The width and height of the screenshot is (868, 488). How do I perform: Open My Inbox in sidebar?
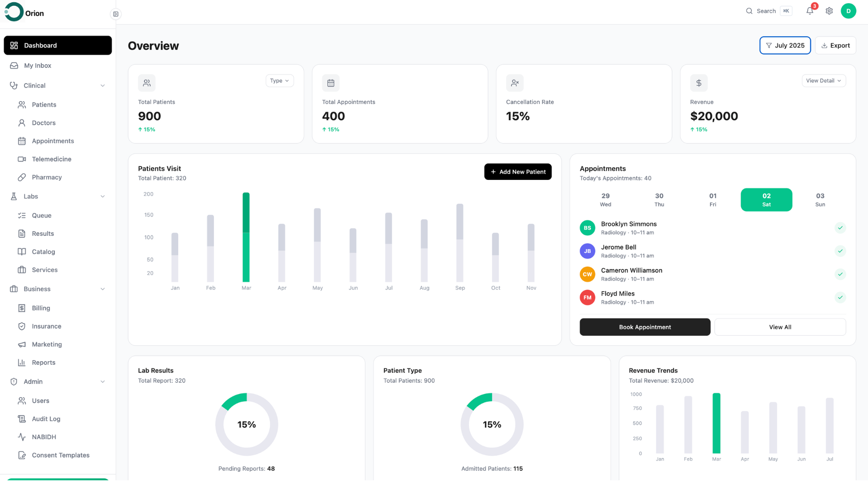(x=58, y=66)
